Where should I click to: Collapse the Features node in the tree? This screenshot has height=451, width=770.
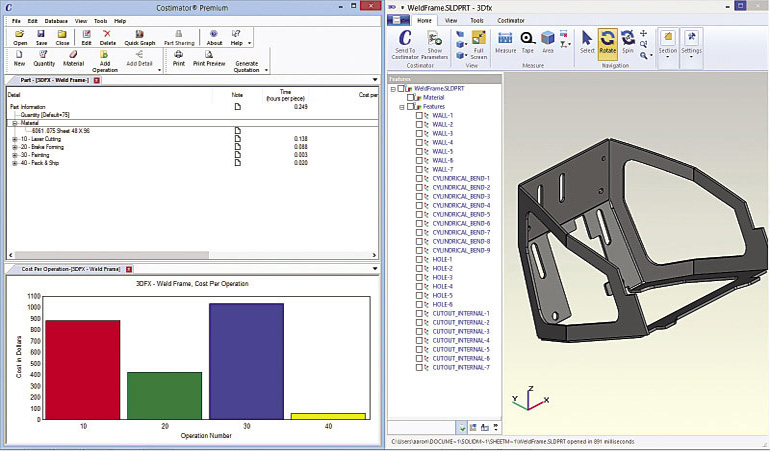coord(401,106)
